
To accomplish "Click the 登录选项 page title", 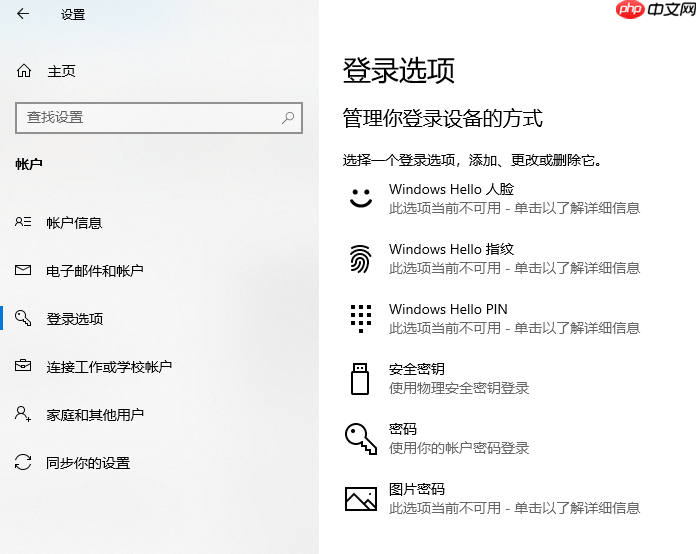I will 399,70.
